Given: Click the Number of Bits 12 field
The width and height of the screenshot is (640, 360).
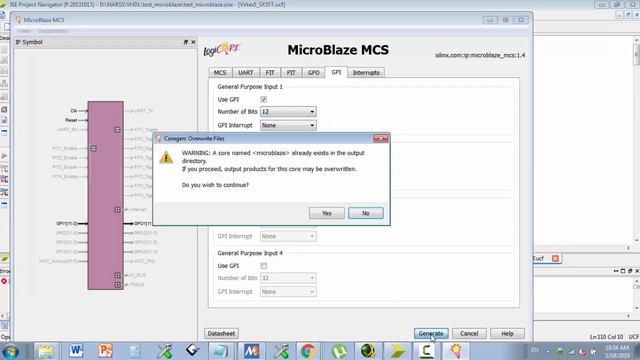Looking at the screenshot, I should (x=288, y=112).
